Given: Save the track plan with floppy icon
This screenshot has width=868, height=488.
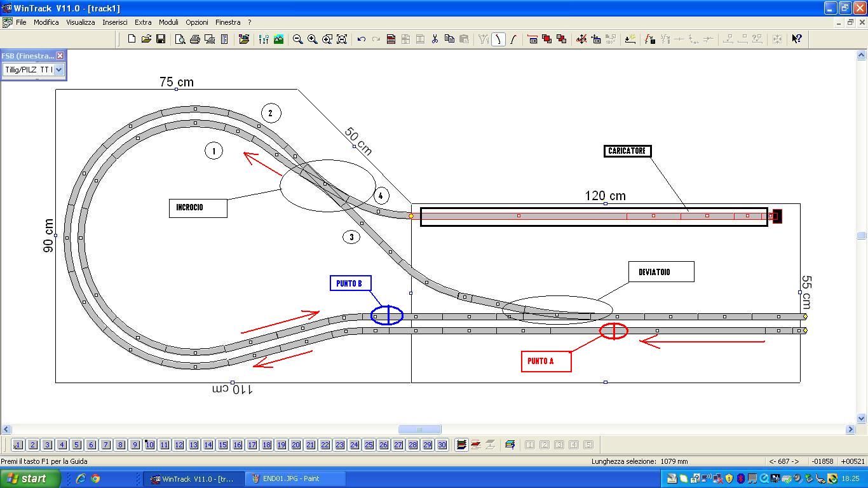Looking at the screenshot, I should [x=161, y=39].
